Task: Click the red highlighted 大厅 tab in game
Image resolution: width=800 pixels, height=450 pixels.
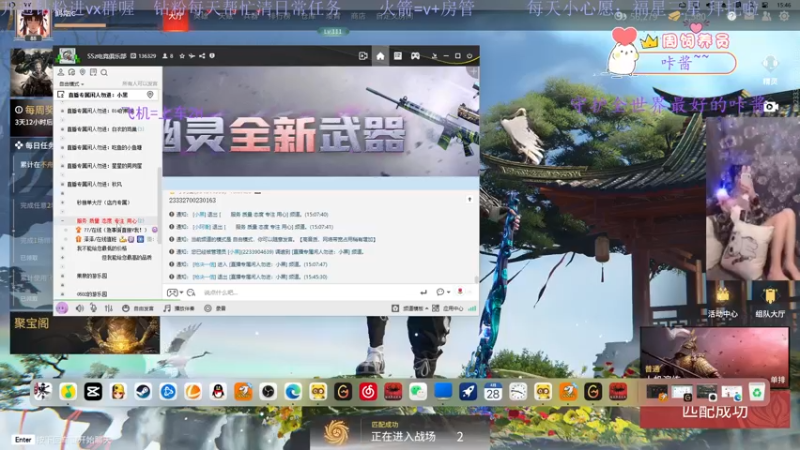Action: (x=176, y=18)
